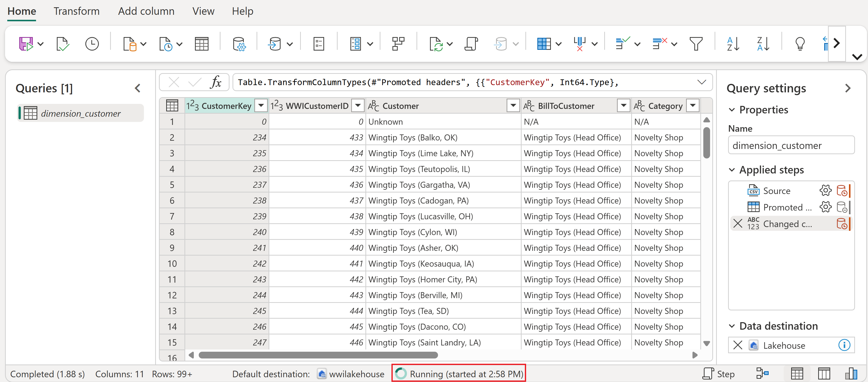Collapse the Query settings pane
Image resolution: width=868 pixels, height=382 pixels.
[848, 88]
